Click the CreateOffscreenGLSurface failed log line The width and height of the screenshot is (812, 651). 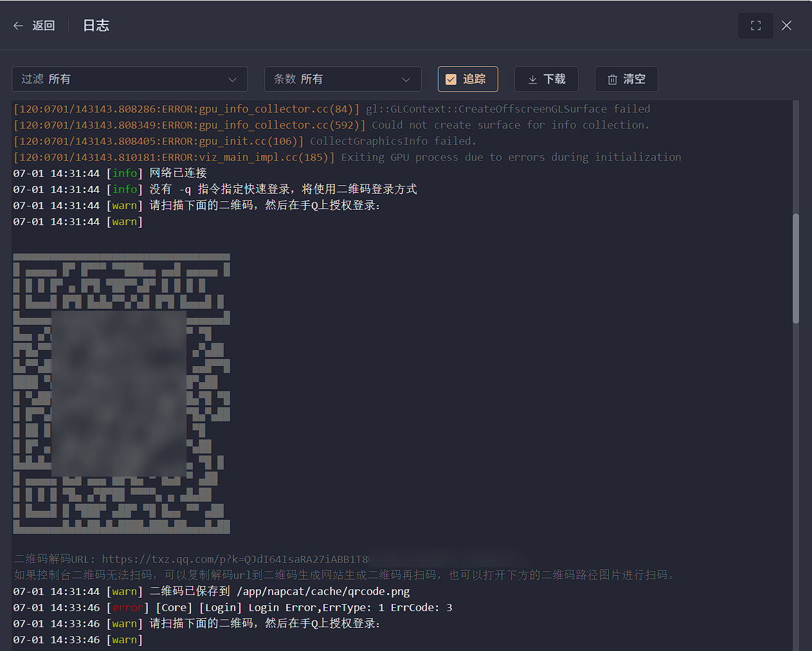click(x=332, y=109)
